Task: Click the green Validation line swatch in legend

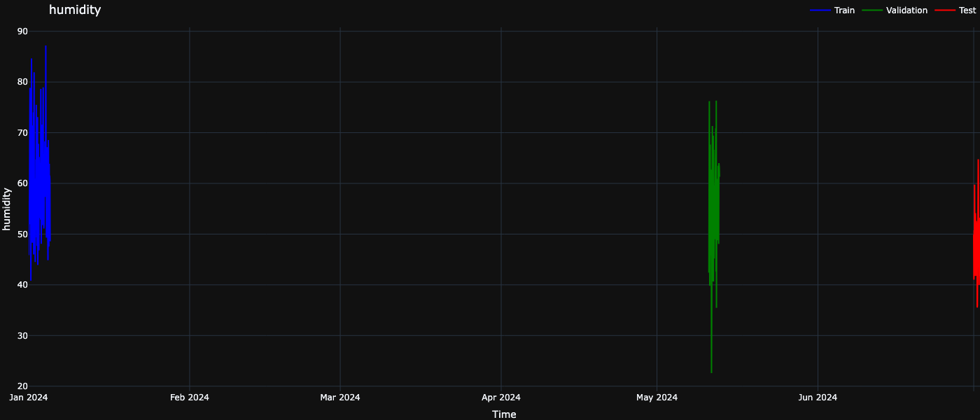Action: click(871, 10)
